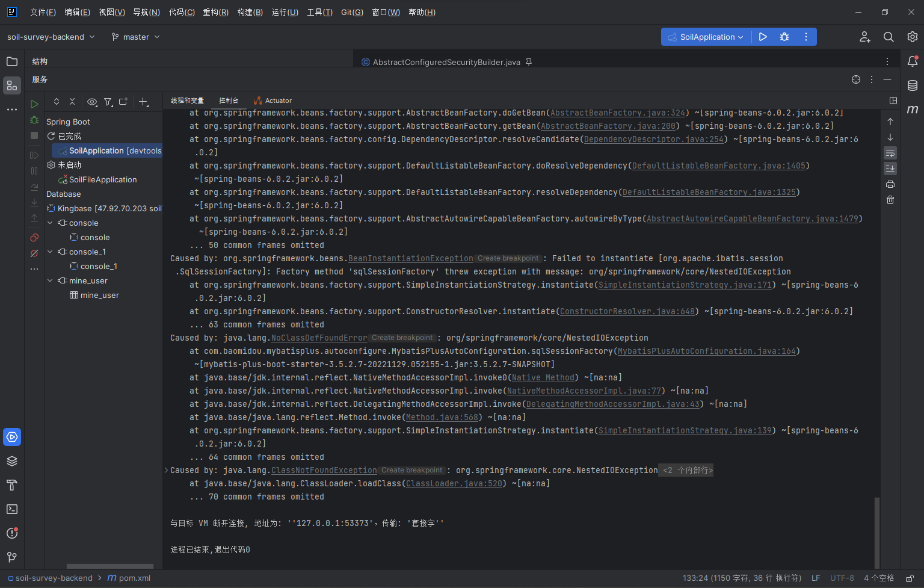
Task: Collapse the console_1 tree node
Action: (50, 252)
